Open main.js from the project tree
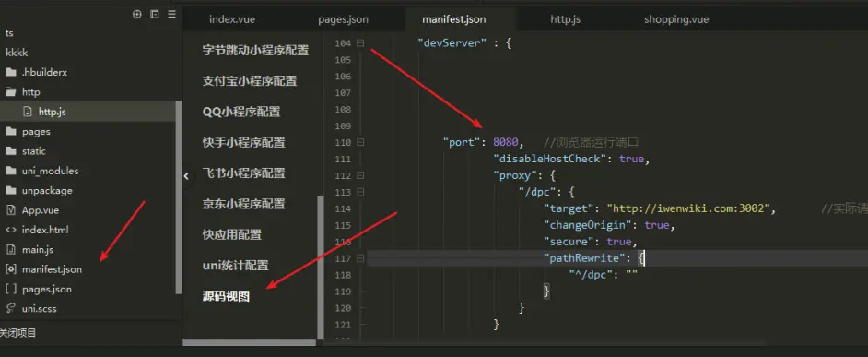 29,249
